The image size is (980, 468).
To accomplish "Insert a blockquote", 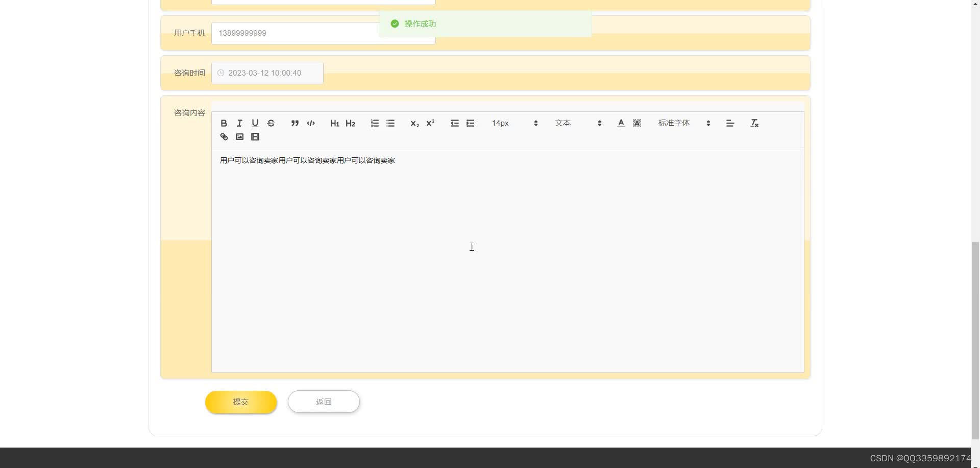I will point(295,123).
